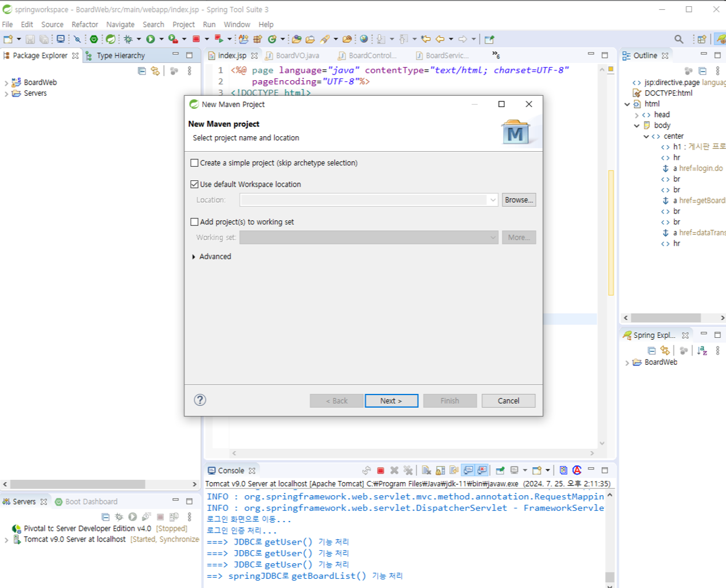This screenshot has width=726, height=588.
Task: Check Add project(s) to working set
Action: [x=194, y=222]
